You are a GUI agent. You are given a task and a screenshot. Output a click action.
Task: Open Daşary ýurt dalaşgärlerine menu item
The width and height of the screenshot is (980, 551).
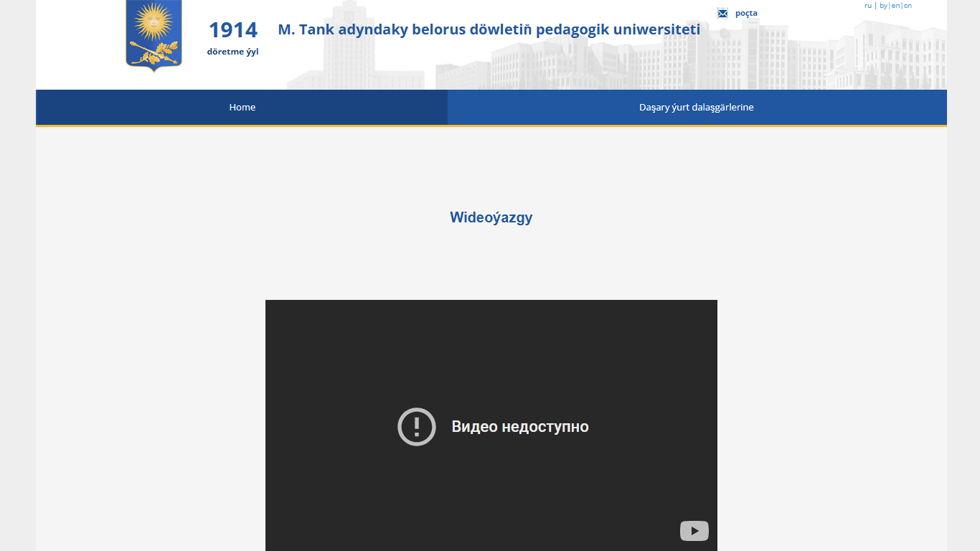click(x=697, y=107)
